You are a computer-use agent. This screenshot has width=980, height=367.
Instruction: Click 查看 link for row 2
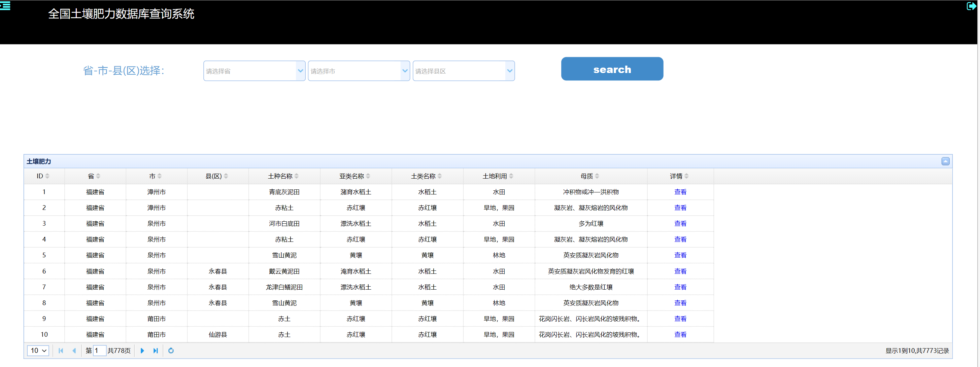tap(680, 208)
